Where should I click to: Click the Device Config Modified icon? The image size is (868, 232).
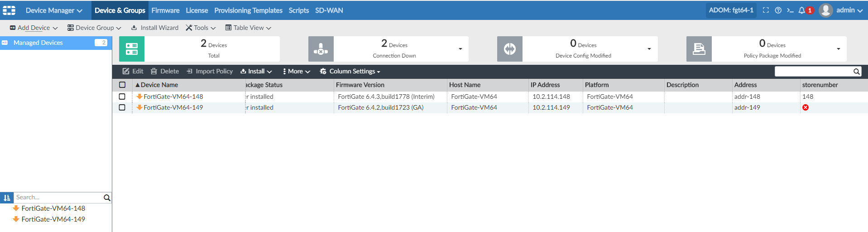click(x=510, y=49)
